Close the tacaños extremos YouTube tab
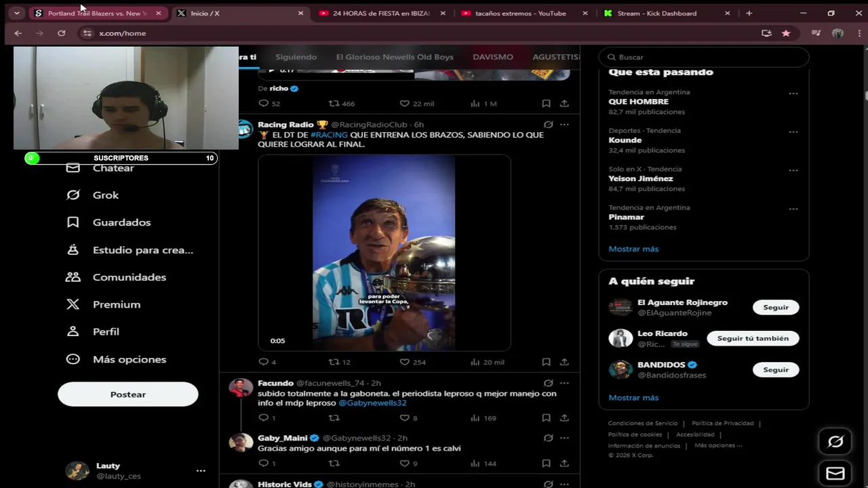Image resolution: width=868 pixels, height=488 pixels. tap(585, 13)
